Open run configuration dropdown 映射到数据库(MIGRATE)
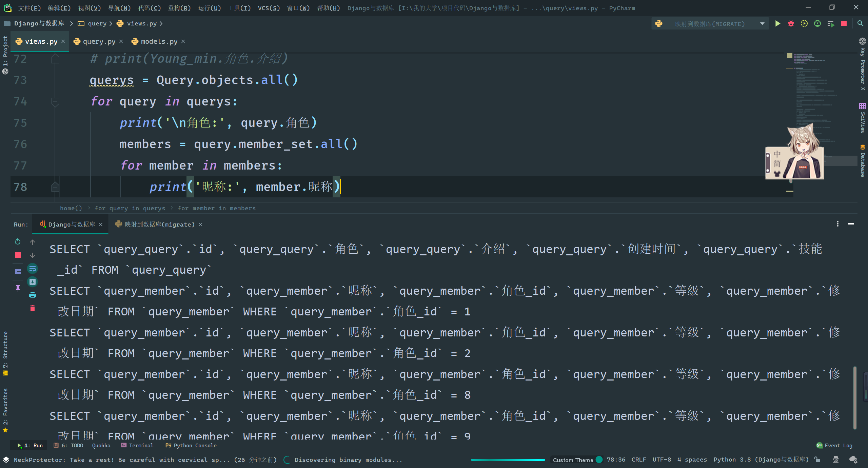The height and width of the screenshot is (468, 868). pyautogui.click(x=710, y=24)
